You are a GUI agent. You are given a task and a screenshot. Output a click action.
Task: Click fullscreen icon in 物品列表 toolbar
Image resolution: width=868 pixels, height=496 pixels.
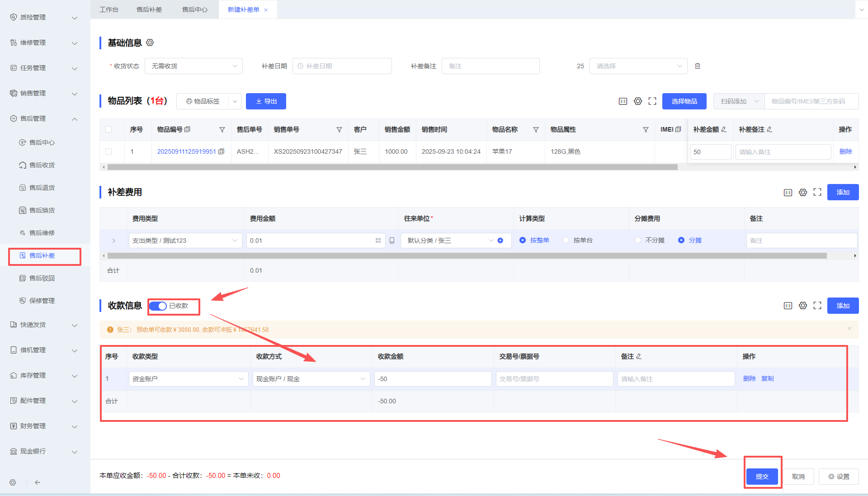tap(652, 101)
